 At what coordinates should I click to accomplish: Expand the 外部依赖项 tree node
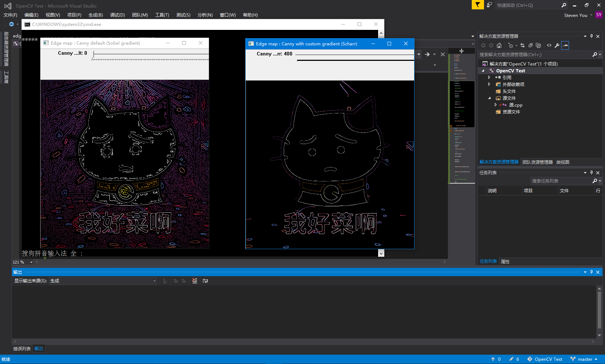click(x=489, y=84)
